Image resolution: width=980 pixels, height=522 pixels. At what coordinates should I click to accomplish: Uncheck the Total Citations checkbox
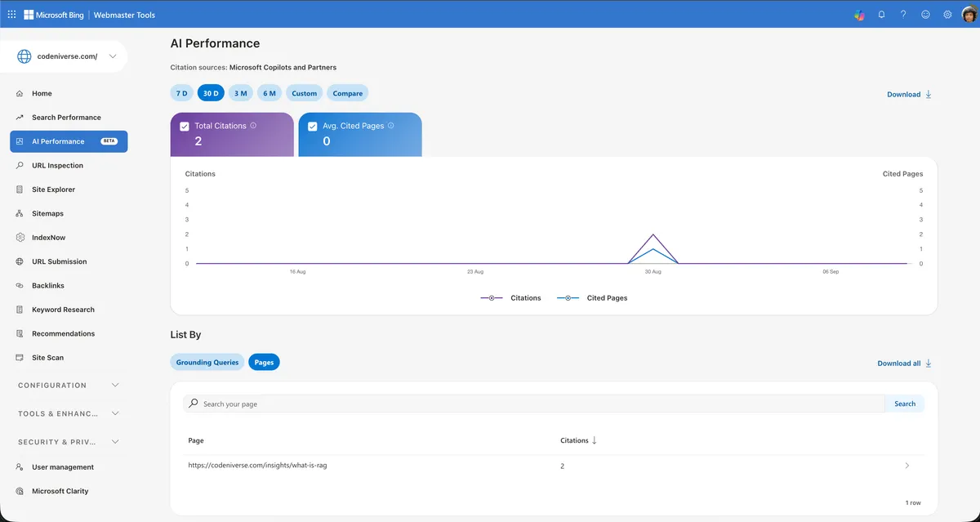(185, 127)
